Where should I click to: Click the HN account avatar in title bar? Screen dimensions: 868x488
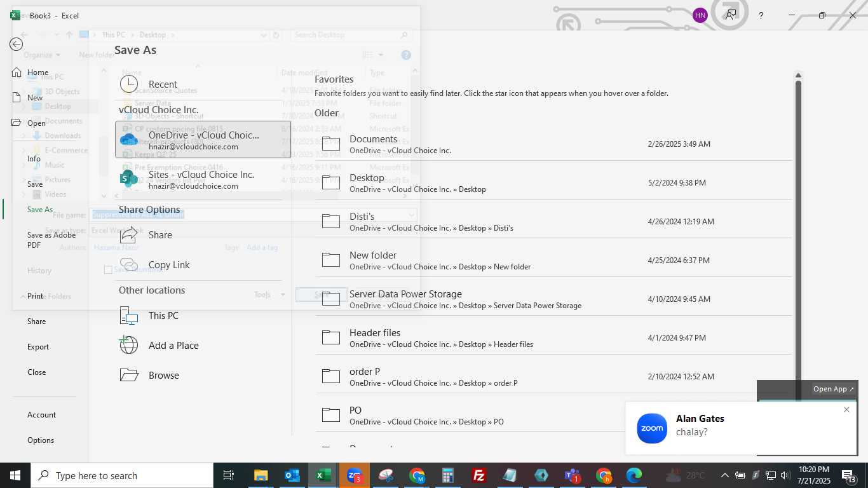[x=700, y=15]
